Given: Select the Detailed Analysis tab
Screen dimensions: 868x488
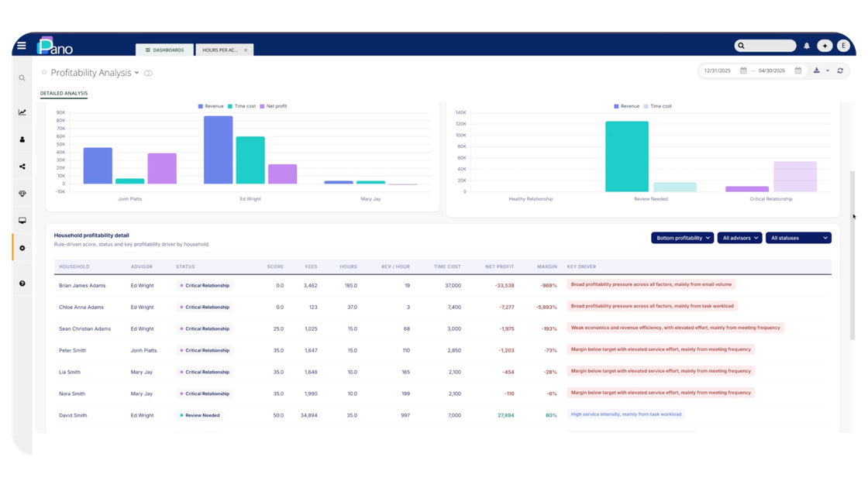Looking at the screenshot, I should click(64, 94).
